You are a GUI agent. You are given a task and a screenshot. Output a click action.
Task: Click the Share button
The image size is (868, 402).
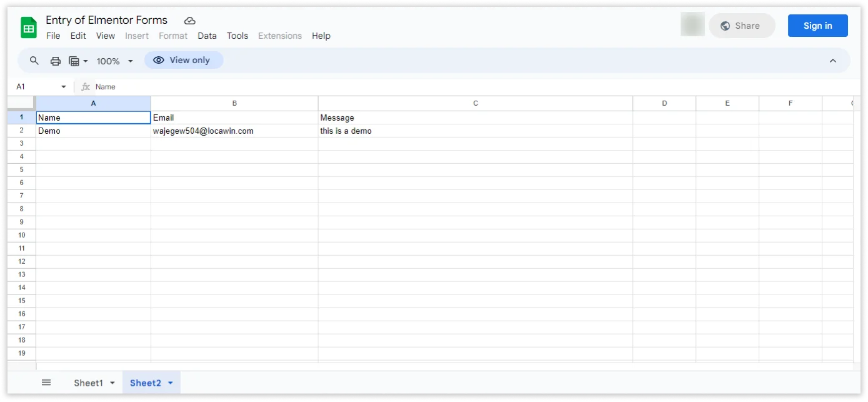pyautogui.click(x=741, y=26)
